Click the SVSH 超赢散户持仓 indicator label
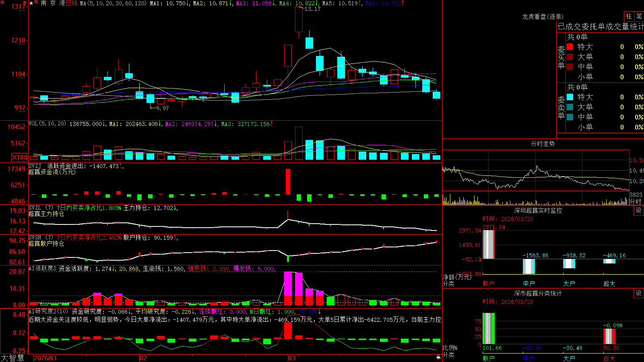Image resolution: width=644 pixels, height=362 pixels. pyautogui.click(x=46, y=243)
